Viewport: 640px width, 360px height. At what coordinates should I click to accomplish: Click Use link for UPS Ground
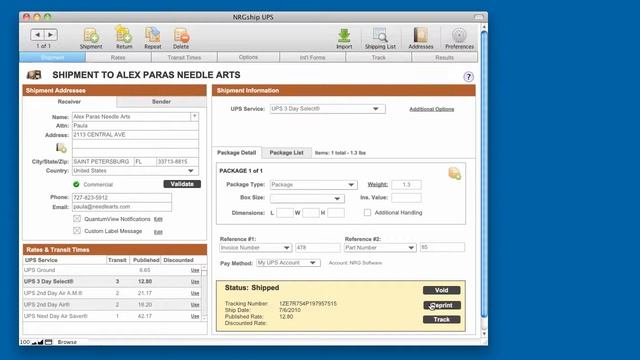(195, 270)
